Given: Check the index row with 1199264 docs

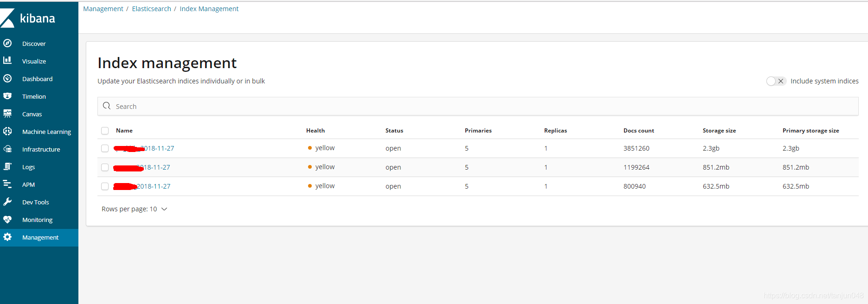Looking at the screenshot, I should 105,167.
